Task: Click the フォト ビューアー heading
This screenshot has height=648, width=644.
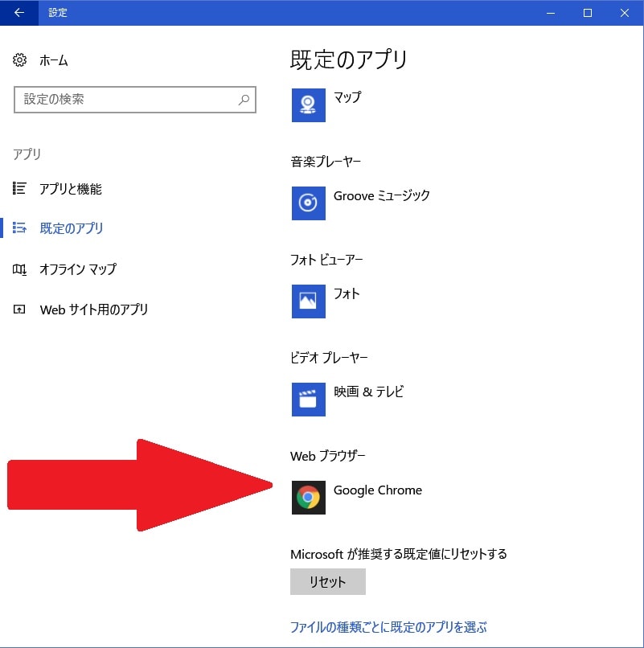Action: pyautogui.click(x=326, y=260)
